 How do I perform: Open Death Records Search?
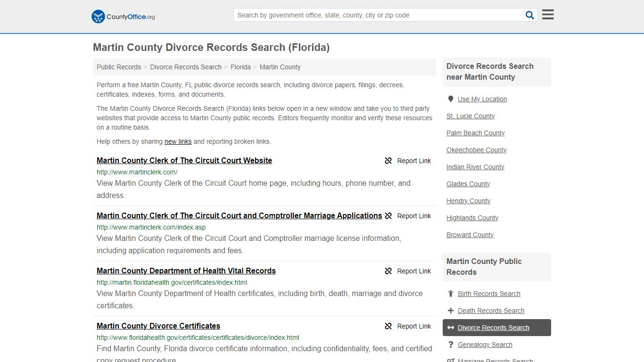coord(491,311)
